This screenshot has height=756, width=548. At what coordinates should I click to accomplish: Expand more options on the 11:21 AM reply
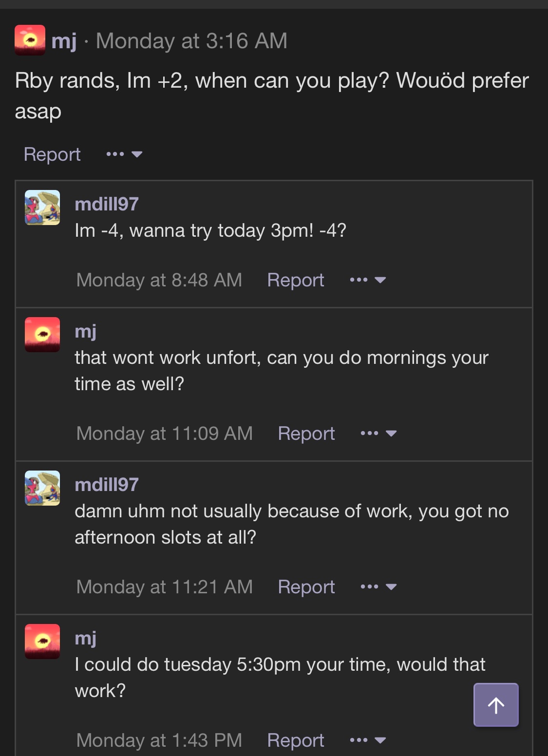378,587
